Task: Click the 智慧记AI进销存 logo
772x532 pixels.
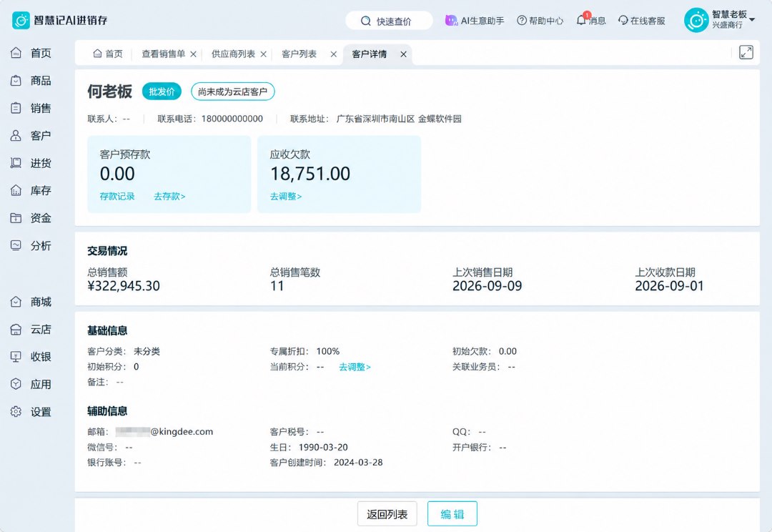Action: point(59,20)
